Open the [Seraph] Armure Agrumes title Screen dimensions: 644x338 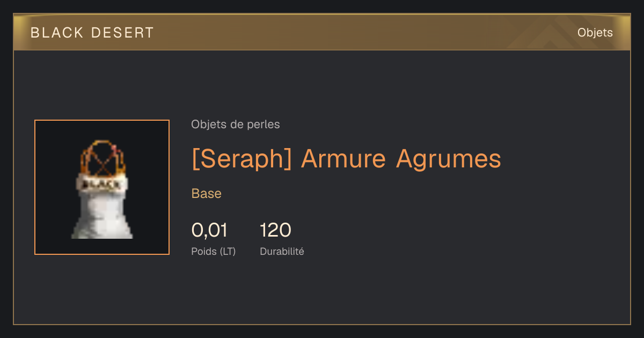[346, 159]
